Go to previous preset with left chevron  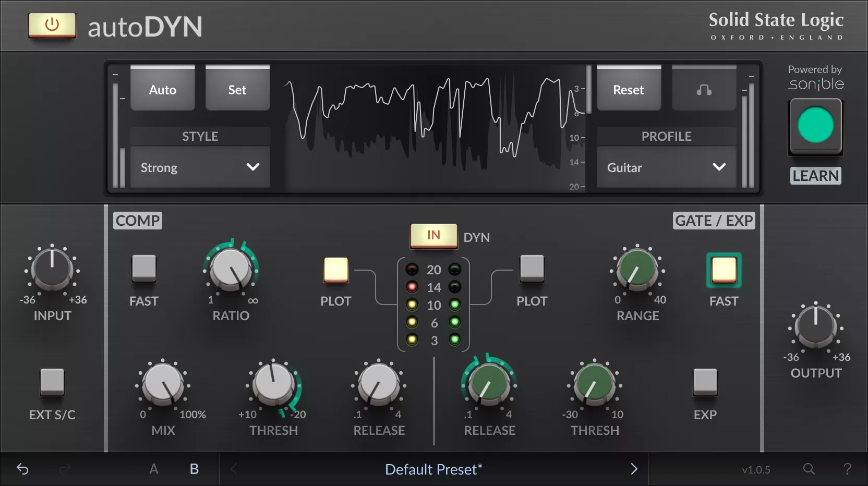point(233,469)
